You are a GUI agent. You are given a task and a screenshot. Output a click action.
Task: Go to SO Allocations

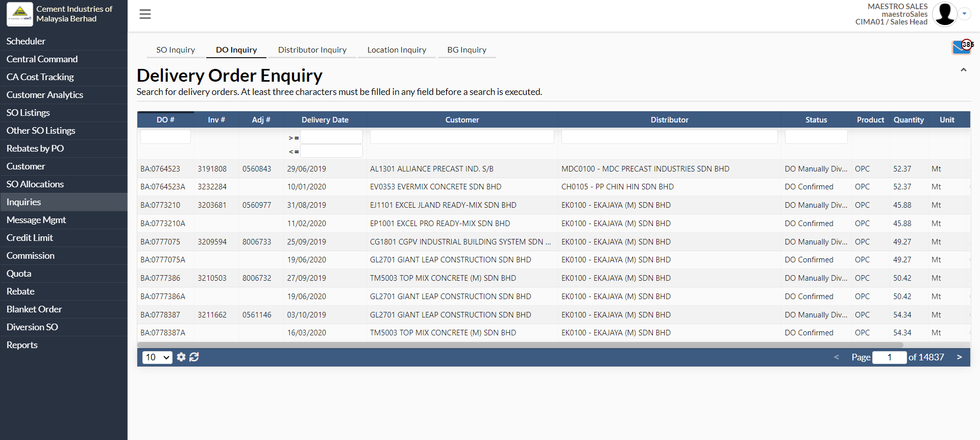tap(64, 184)
